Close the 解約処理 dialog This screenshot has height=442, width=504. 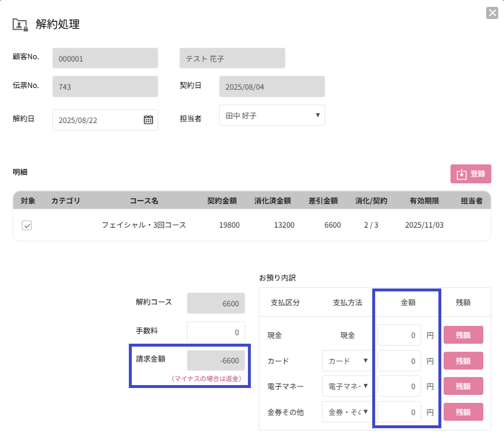point(492,13)
